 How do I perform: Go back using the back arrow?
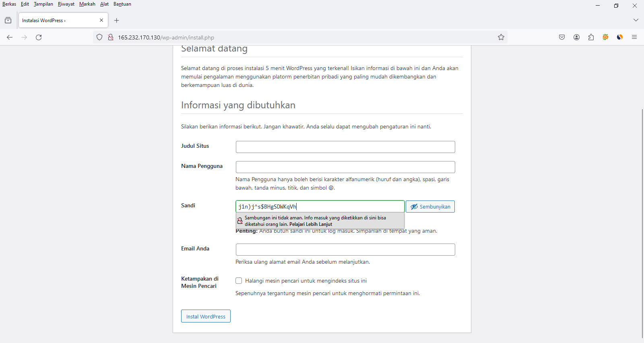pos(10,37)
